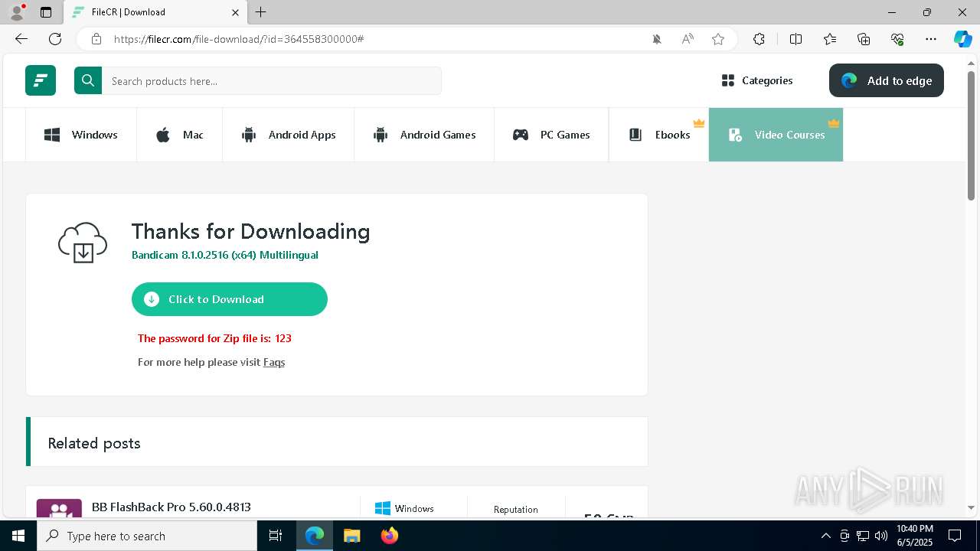This screenshot has width=980, height=551.
Task: Open the Windows Start menu
Action: (18, 536)
